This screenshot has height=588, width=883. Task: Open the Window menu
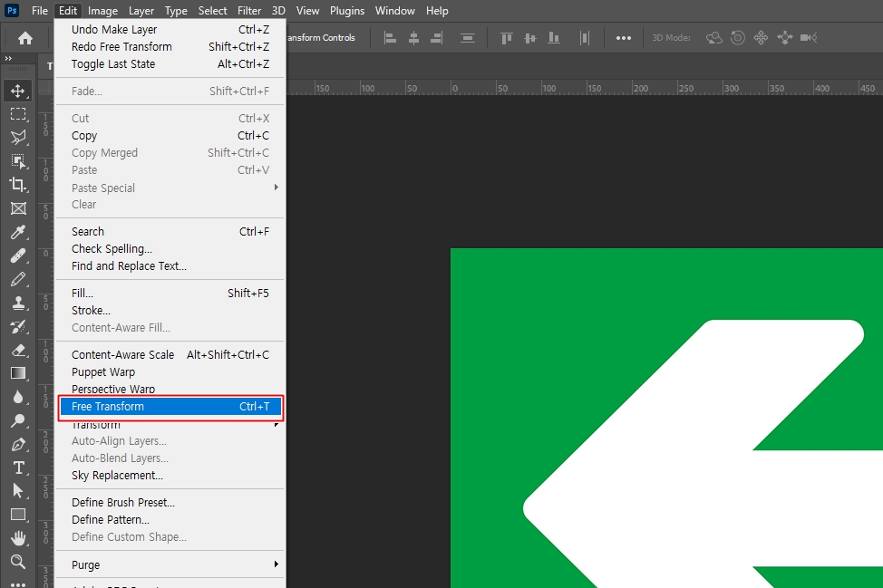394,11
